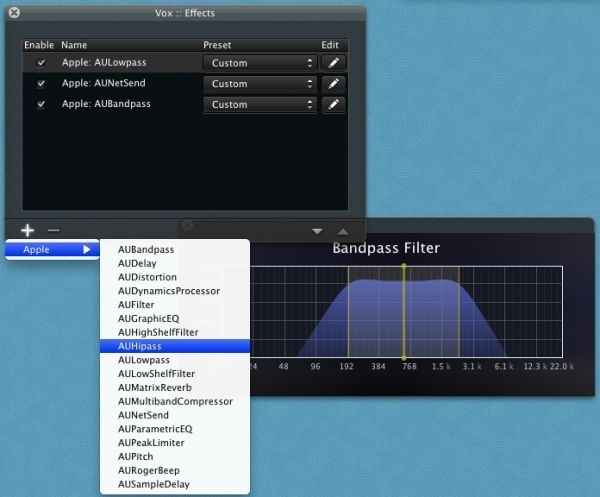Select the highlighted AUHipass entry

(175, 346)
